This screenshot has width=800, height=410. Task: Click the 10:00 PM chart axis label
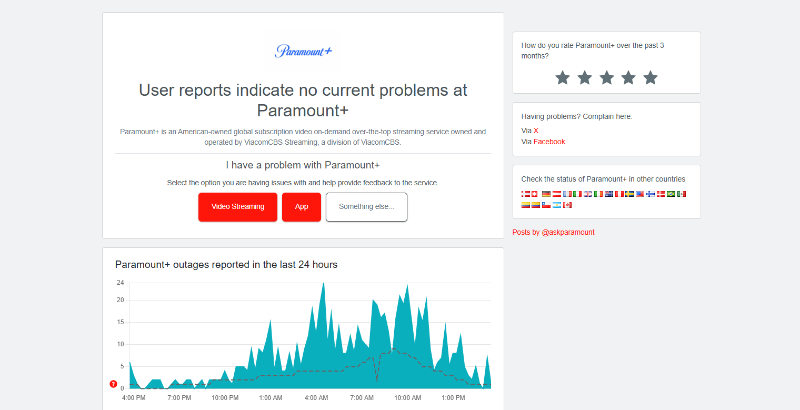[x=225, y=397]
